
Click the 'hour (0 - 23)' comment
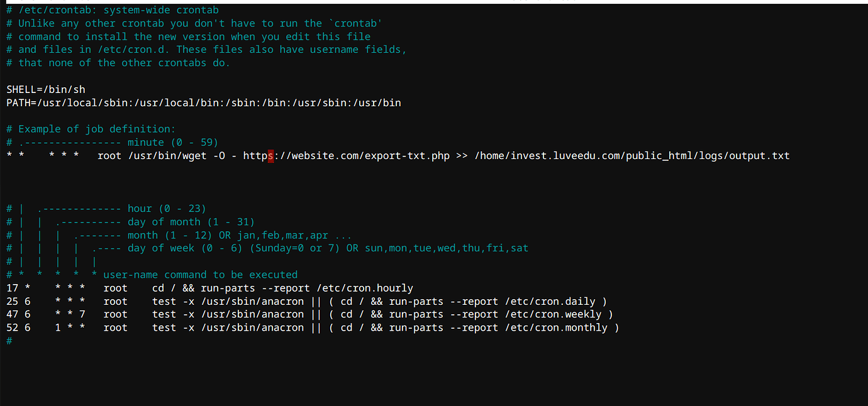(167, 209)
